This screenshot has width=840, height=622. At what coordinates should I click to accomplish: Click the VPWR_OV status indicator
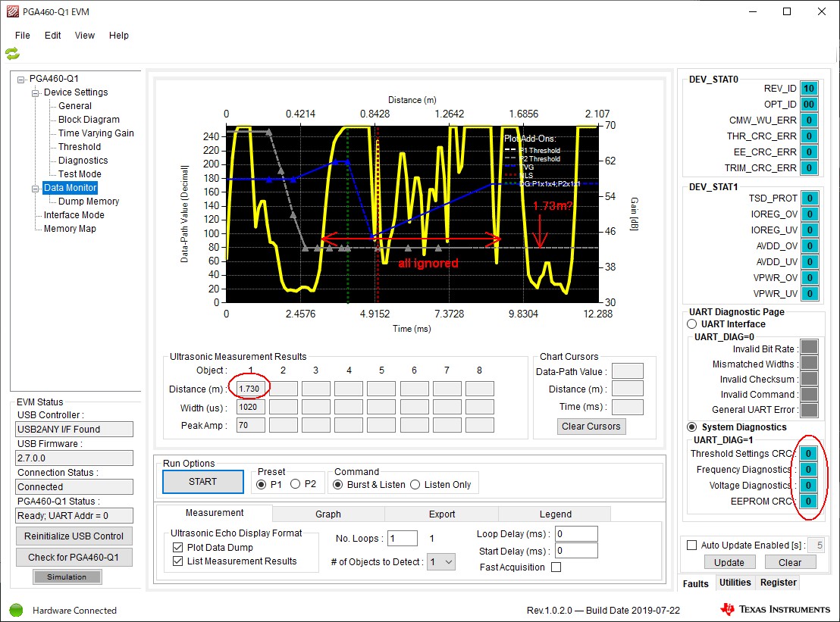810,278
